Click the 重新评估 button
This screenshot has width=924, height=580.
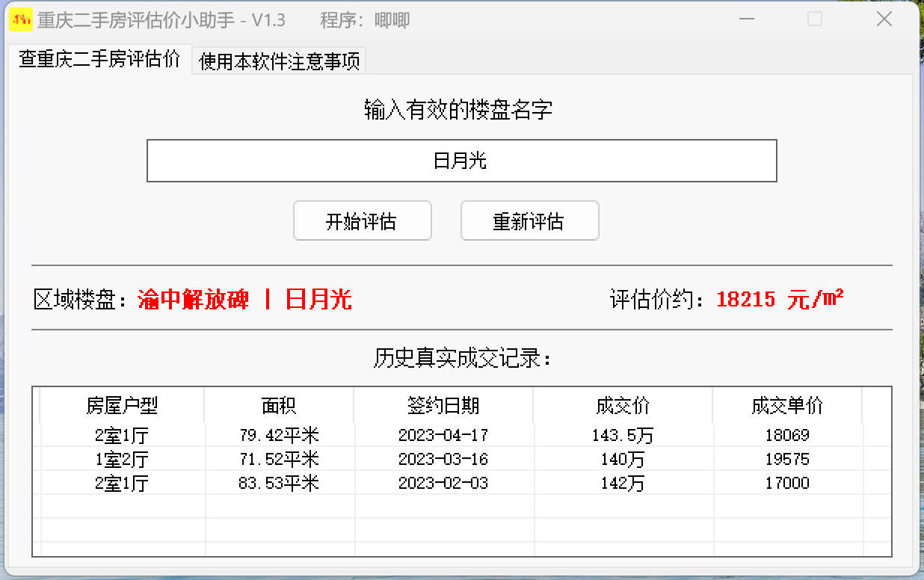pos(529,221)
